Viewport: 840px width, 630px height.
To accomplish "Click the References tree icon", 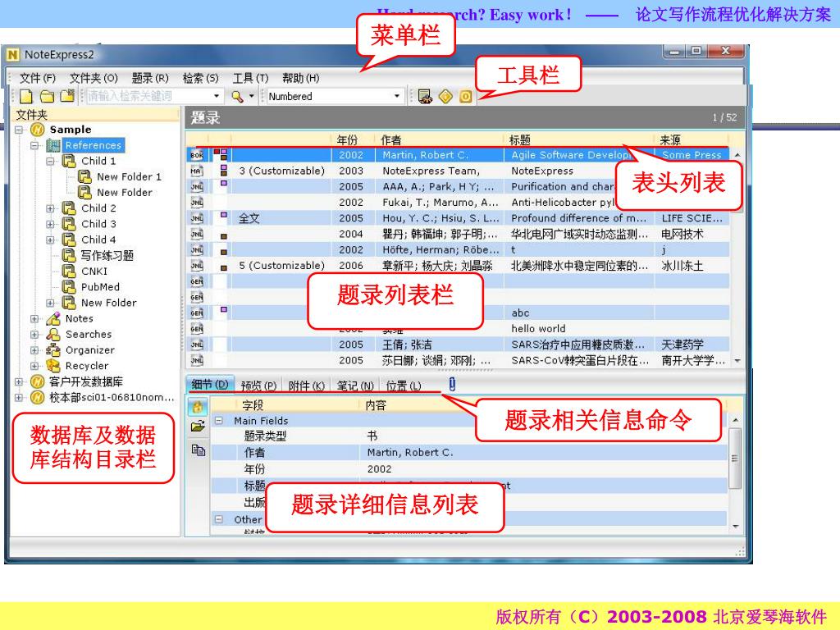I will (53, 145).
